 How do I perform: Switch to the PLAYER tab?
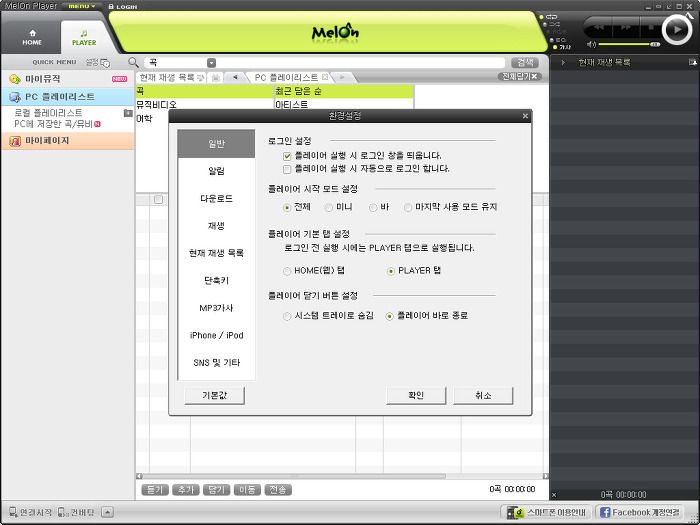[84, 38]
